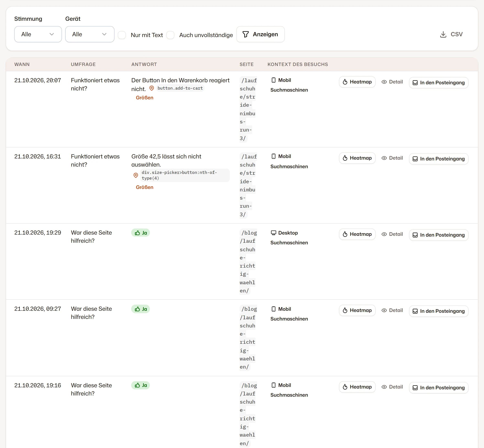The width and height of the screenshot is (484, 448).
Task: Enable the Nur mit Text checkbox
Action: click(x=122, y=35)
